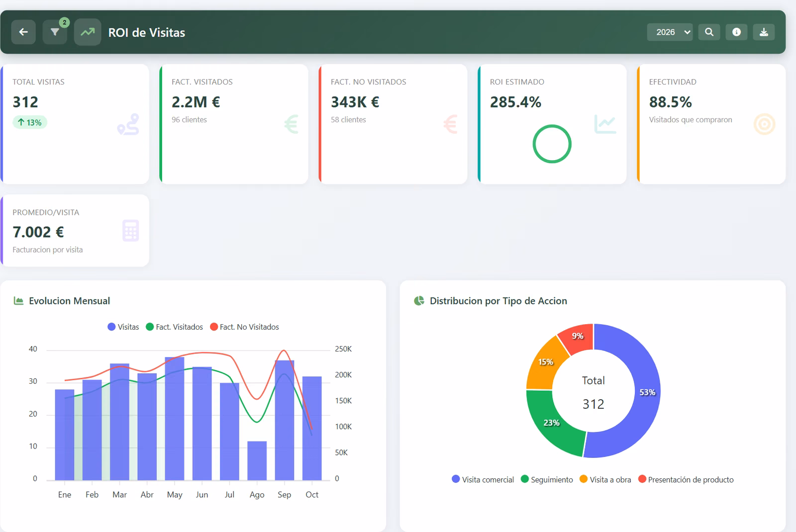796x532 pixels.
Task: Click 'Visitados que compraron' text
Action: [x=691, y=120]
